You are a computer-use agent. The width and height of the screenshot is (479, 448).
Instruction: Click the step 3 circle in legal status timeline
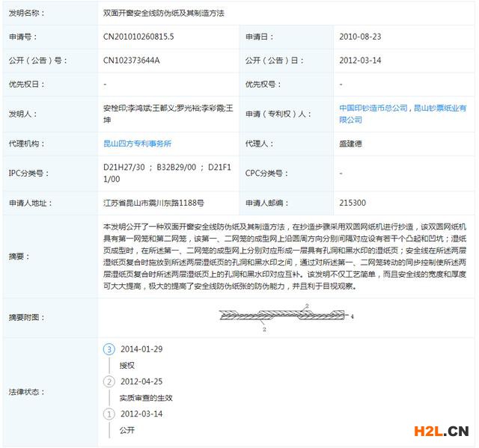pos(109,349)
